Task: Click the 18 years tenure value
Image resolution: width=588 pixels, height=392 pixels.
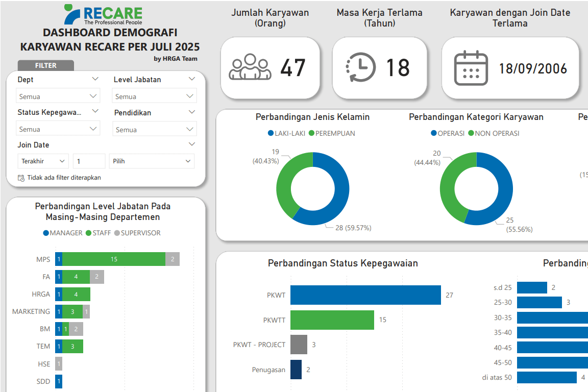Action: tap(398, 68)
